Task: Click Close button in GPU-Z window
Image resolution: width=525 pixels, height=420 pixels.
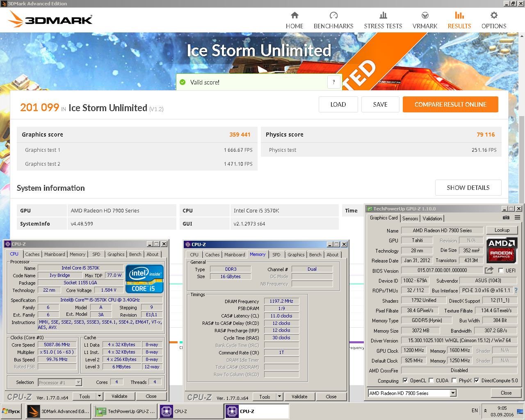Action: 506,393
